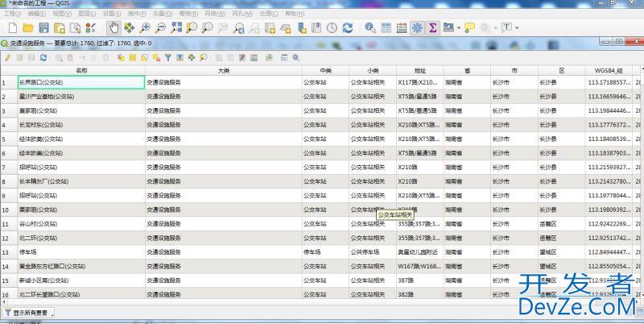Open the temporal controller clock icon
Image resolution: width=644 pixels, height=324 pixels.
tap(332, 27)
